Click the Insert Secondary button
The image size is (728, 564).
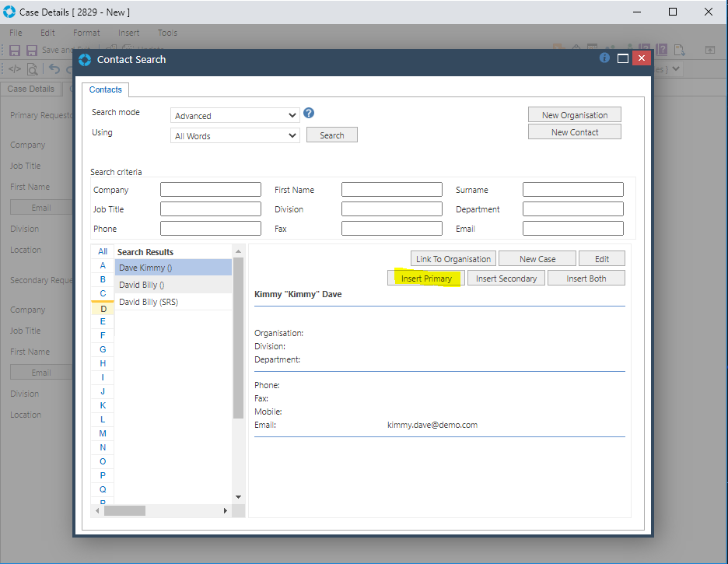506,278
